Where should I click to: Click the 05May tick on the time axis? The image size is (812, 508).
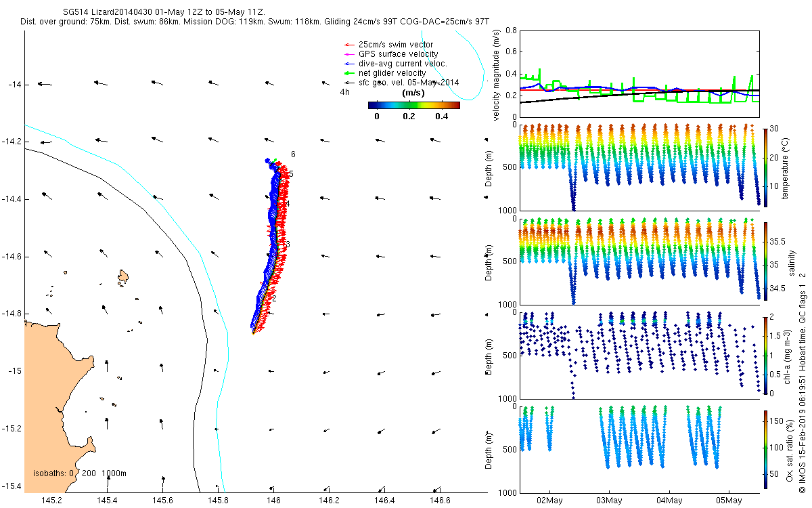coord(729,501)
